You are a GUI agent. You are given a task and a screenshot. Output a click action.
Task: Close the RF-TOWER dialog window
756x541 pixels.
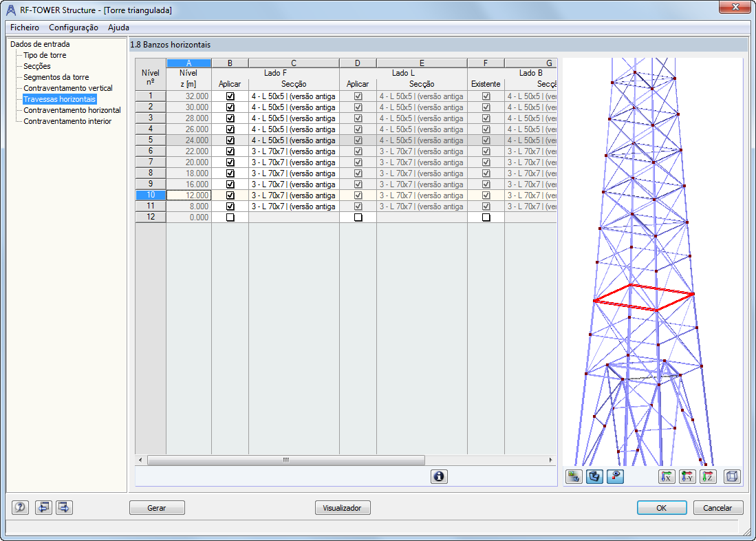point(735,7)
